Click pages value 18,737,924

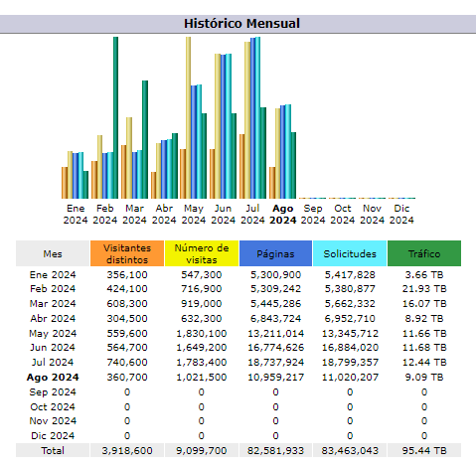point(275,363)
